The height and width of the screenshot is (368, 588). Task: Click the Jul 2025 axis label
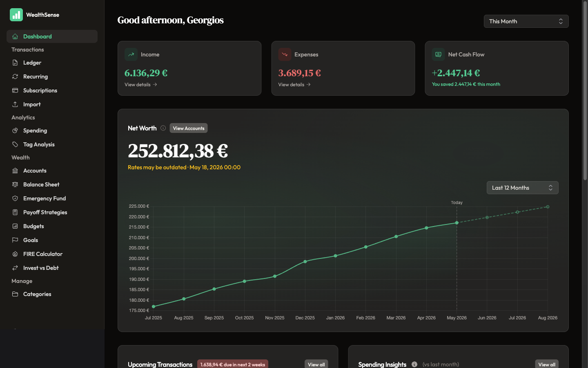coord(154,318)
